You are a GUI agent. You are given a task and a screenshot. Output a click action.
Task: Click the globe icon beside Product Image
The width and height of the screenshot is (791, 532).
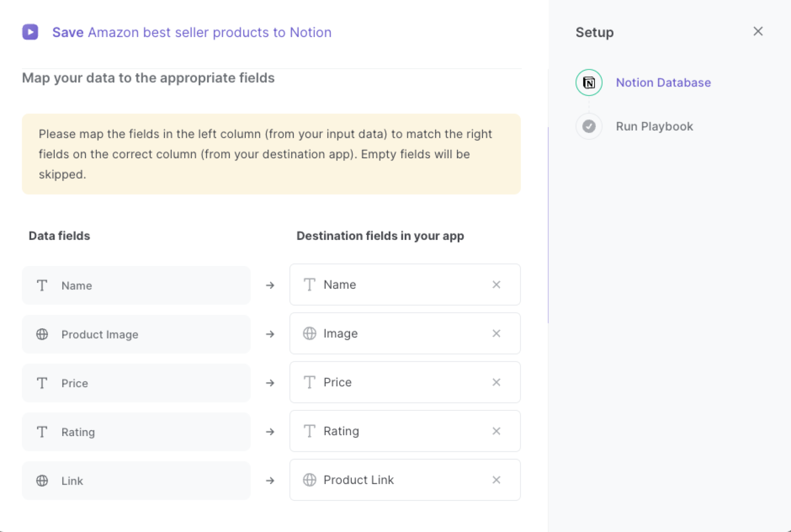(x=42, y=334)
